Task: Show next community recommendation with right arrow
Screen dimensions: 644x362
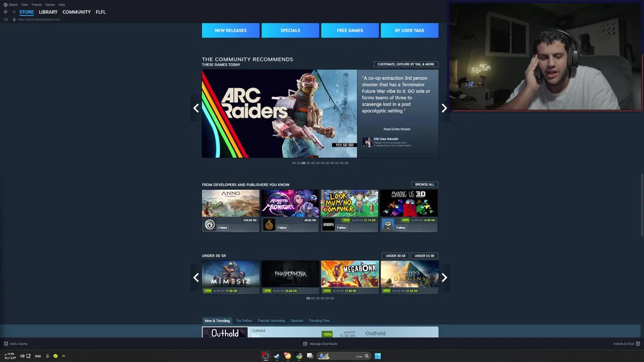Action: pos(444,108)
